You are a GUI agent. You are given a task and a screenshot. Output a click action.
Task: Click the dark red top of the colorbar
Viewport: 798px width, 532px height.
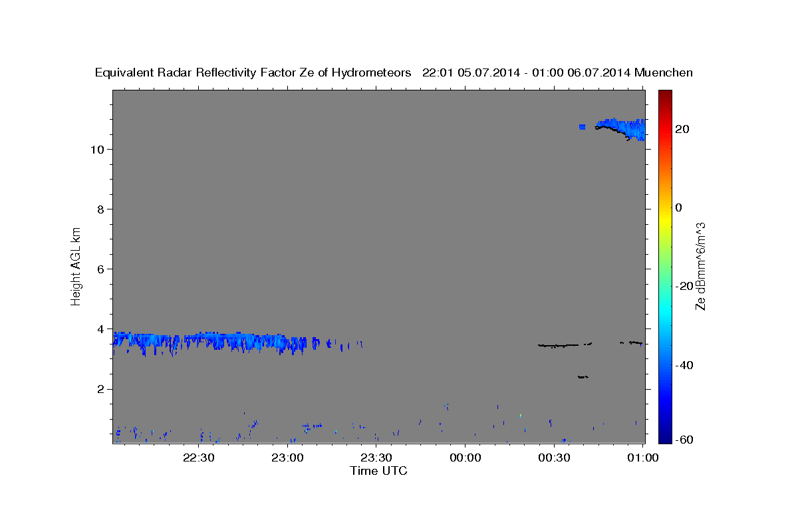666,94
